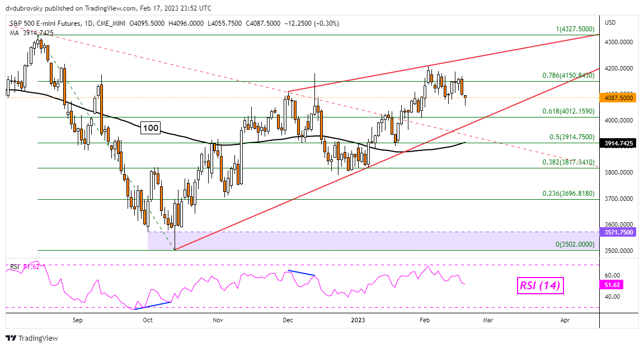This screenshot has width=644, height=348.
Task: Click the 4200.0000 price axis label
Action: click(x=618, y=69)
